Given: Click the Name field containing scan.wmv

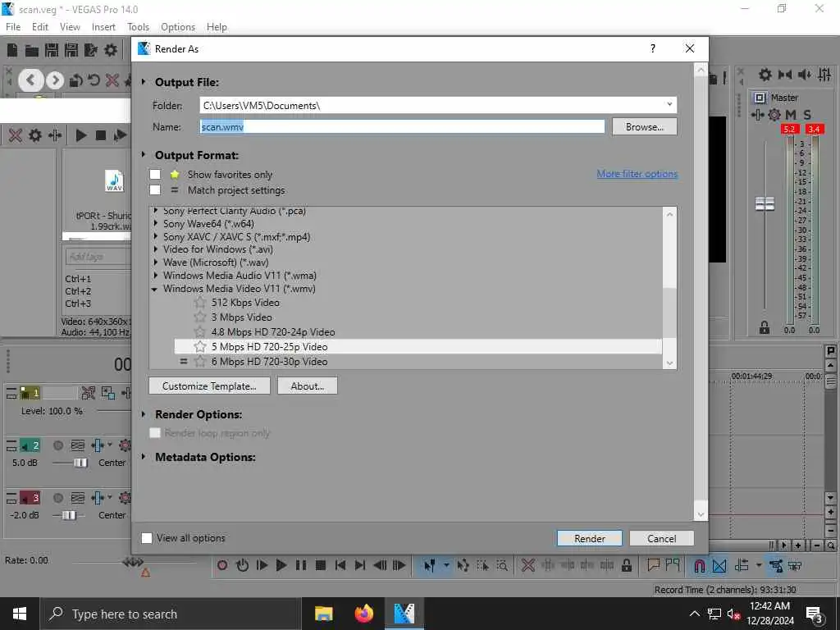Looking at the screenshot, I should click(x=402, y=126).
